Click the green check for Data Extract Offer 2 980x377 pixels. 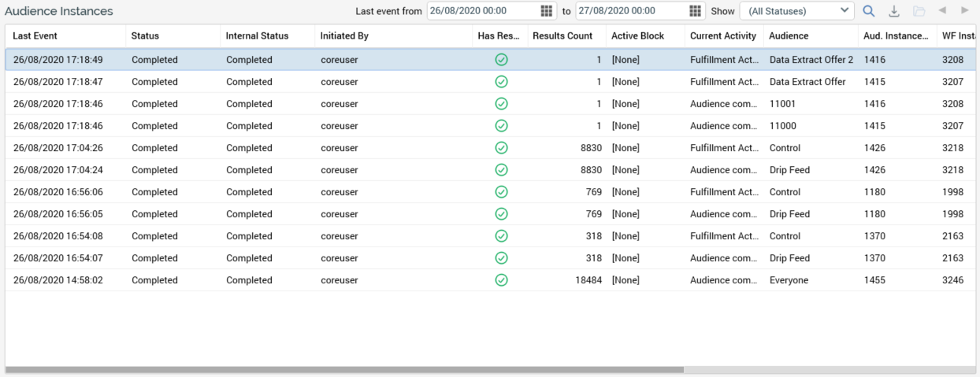(x=501, y=60)
